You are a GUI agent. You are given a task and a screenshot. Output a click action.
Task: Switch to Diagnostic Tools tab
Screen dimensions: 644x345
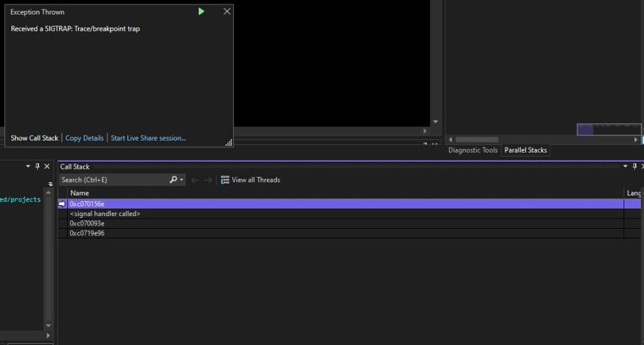point(473,150)
